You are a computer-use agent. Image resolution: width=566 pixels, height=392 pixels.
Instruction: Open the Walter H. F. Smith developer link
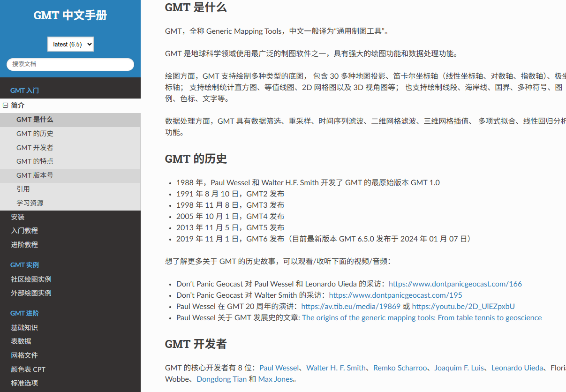click(336, 368)
